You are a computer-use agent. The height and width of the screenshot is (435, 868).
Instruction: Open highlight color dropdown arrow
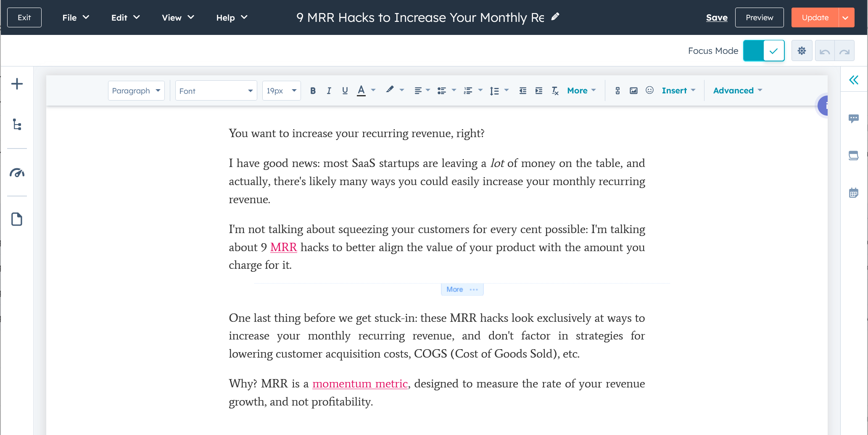[402, 90]
